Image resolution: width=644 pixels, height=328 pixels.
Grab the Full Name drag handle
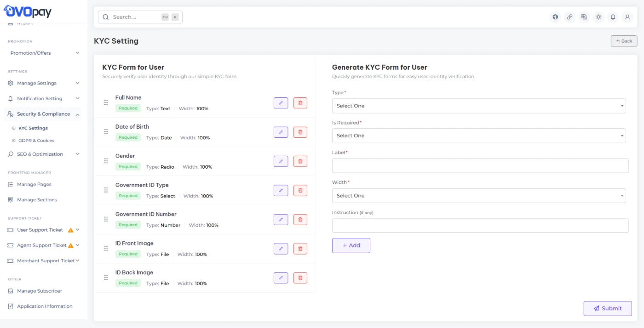(106, 103)
